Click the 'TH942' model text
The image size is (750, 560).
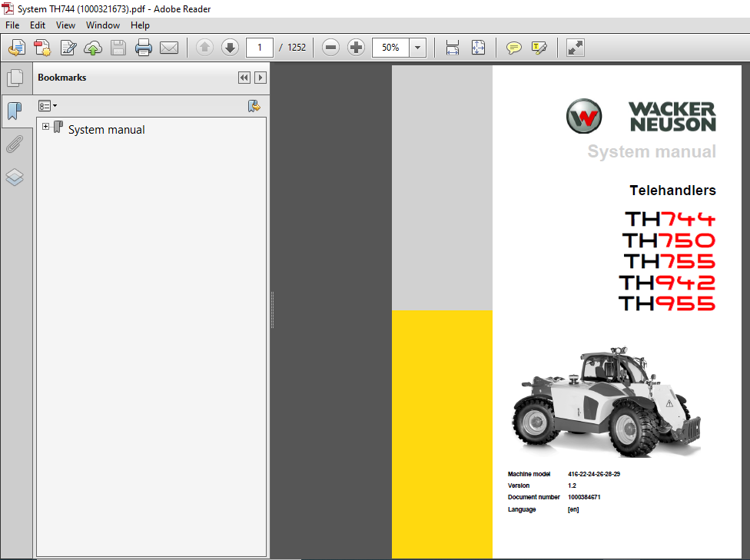[667, 283]
